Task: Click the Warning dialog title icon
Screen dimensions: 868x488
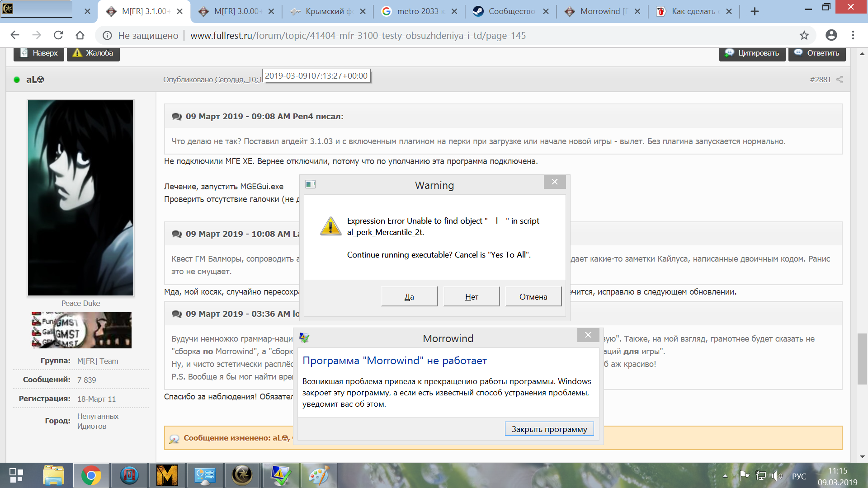Action: pyautogui.click(x=311, y=184)
